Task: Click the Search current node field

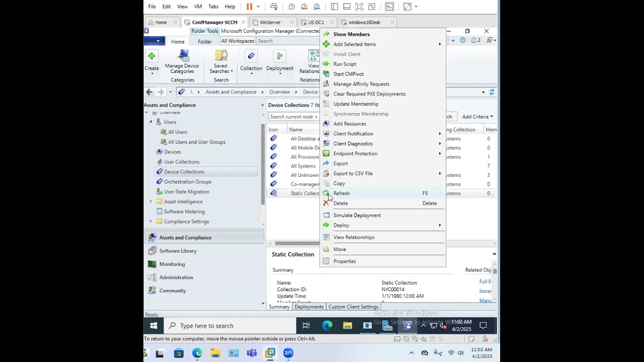Action: pos(294,117)
